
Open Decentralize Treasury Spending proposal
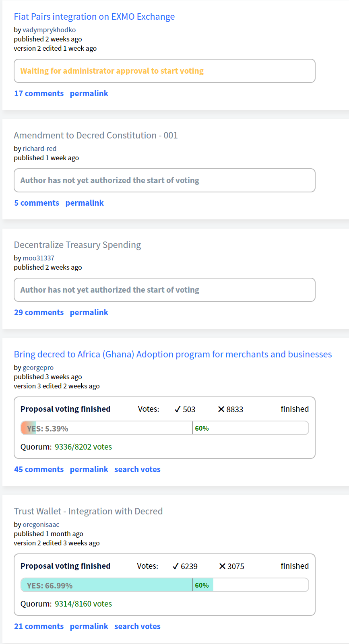click(77, 245)
